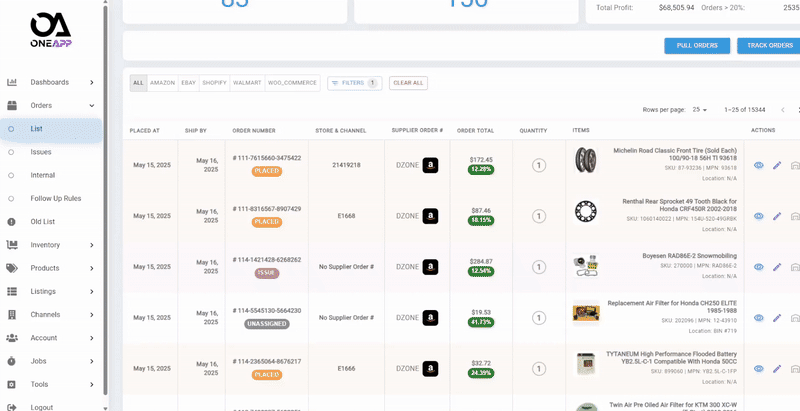
Task: Click the Renthal sprocket product thumbnail
Action: click(x=586, y=211)
